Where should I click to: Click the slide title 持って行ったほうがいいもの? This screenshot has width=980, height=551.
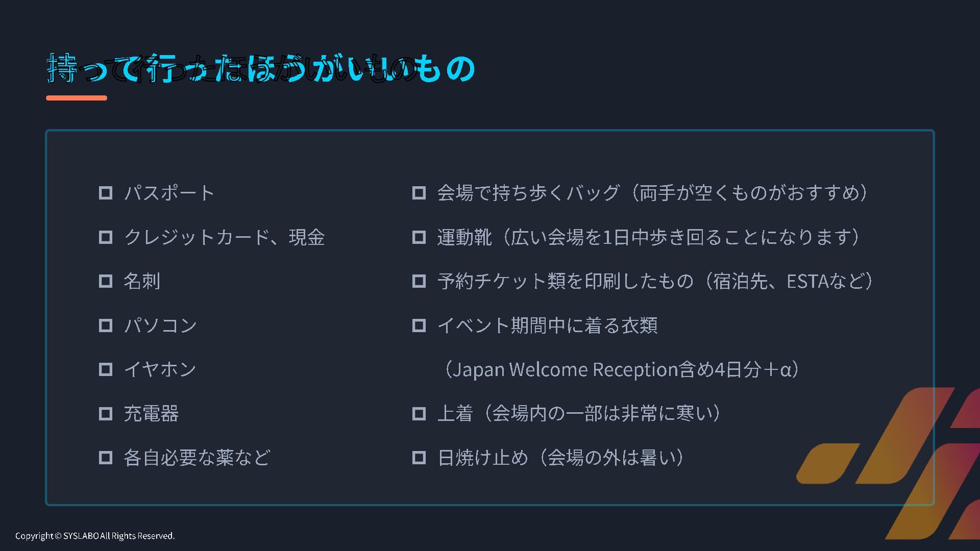pyautogui.click(x=261, y=68)
